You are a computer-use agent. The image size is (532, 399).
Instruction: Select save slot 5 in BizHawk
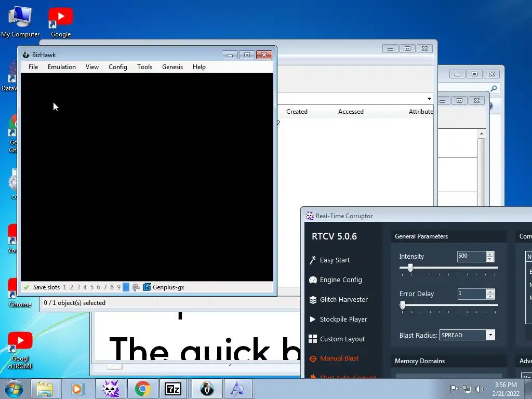[x=91, y=287]
